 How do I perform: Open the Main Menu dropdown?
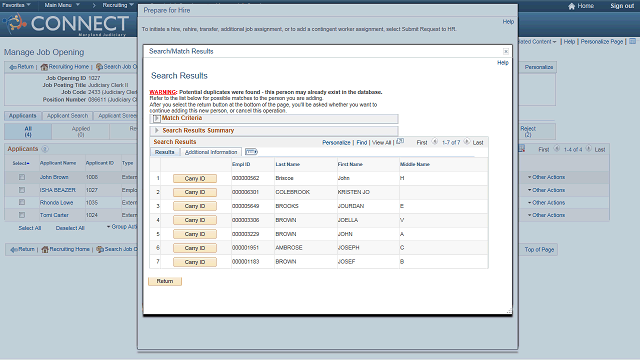62,5
